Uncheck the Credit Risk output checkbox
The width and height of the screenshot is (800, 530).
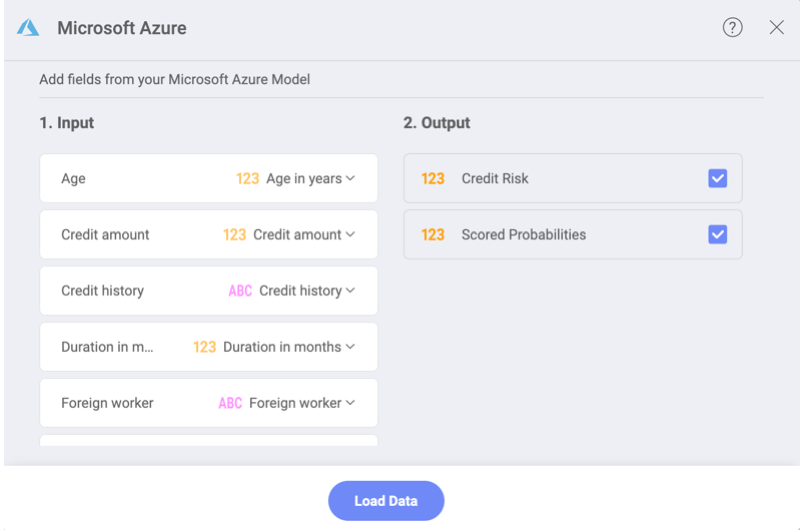point(717,179)
